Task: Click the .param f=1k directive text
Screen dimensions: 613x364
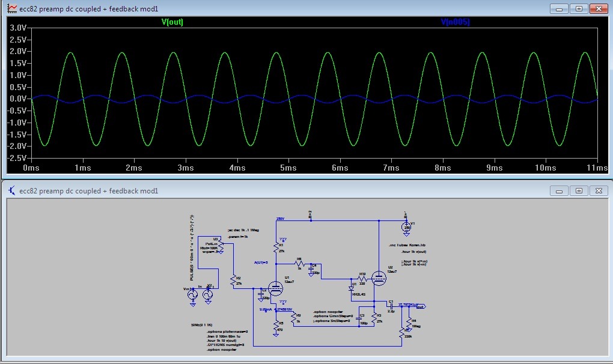Action: coord(238,237)
